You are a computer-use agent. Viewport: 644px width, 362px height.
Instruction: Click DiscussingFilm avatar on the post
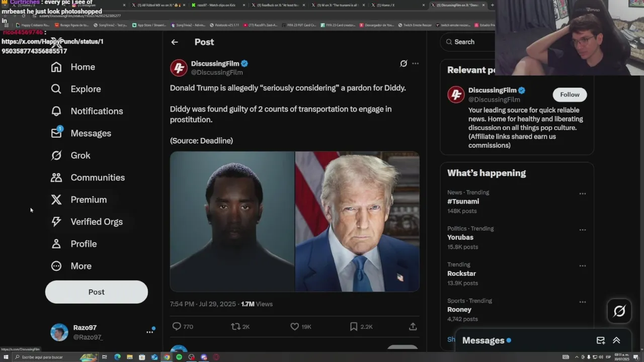pyautogui.click(x=179, y=68)
